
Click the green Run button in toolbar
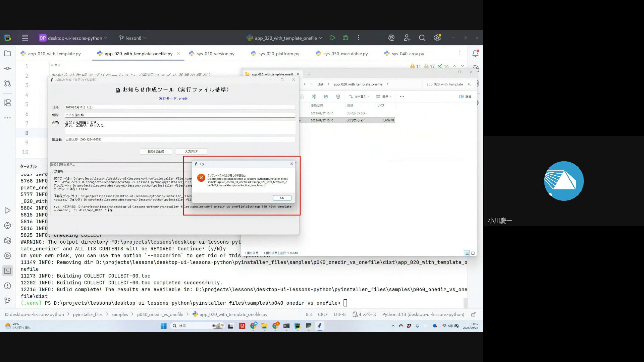[x=333, y=38]
